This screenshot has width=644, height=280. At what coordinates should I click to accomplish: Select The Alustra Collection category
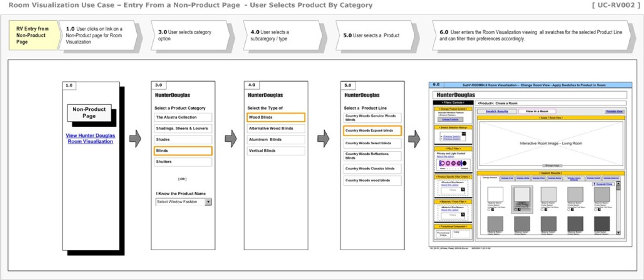[183, 117]
